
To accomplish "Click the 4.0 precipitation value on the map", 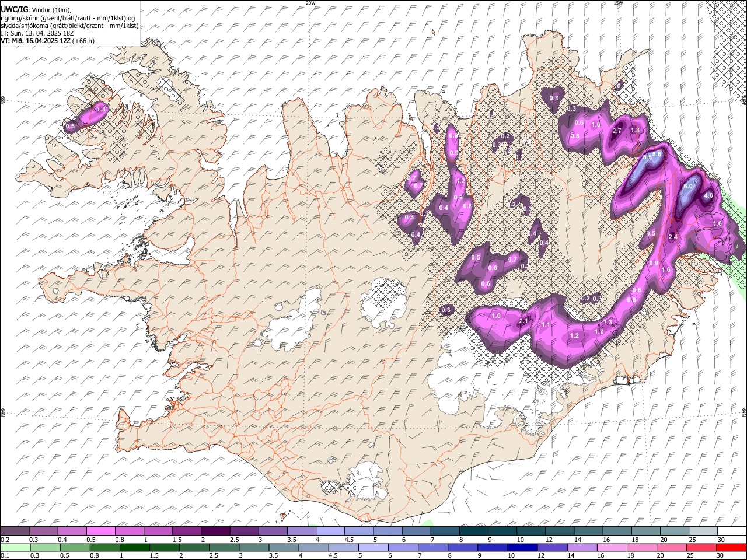I will pos(708,196).
